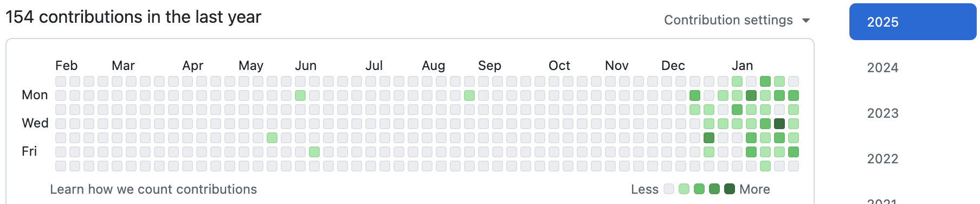Screen dimensions: 980x204
Task: Switch to the 2024 contributions year
Action: click(882, 68)
